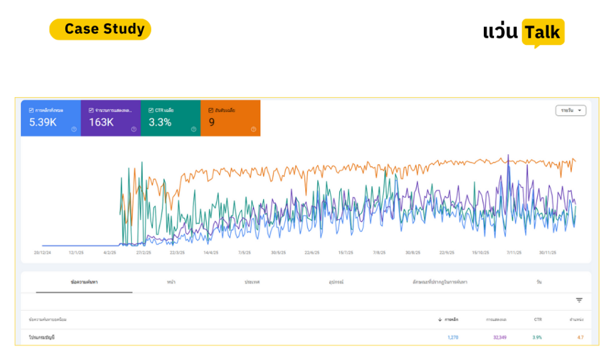
Task: Select the ข้อความค้นหา tab
Action: coord(84,282)
